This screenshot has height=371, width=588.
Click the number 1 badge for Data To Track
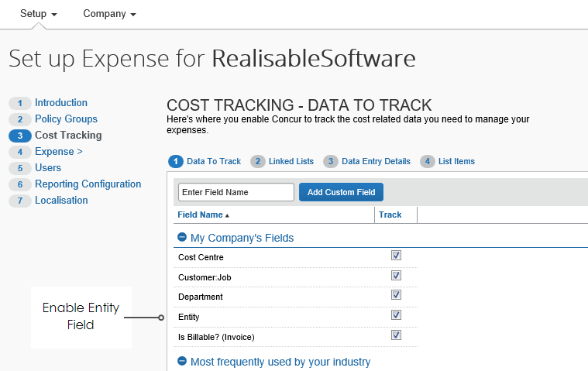(x=176, y=162)
